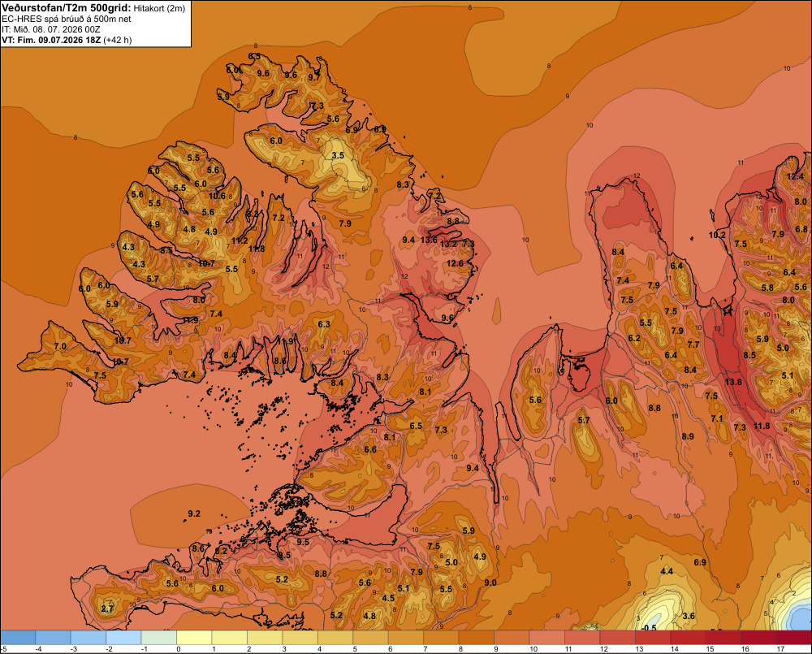Click the 7.7 temperature value

(693, 344)
